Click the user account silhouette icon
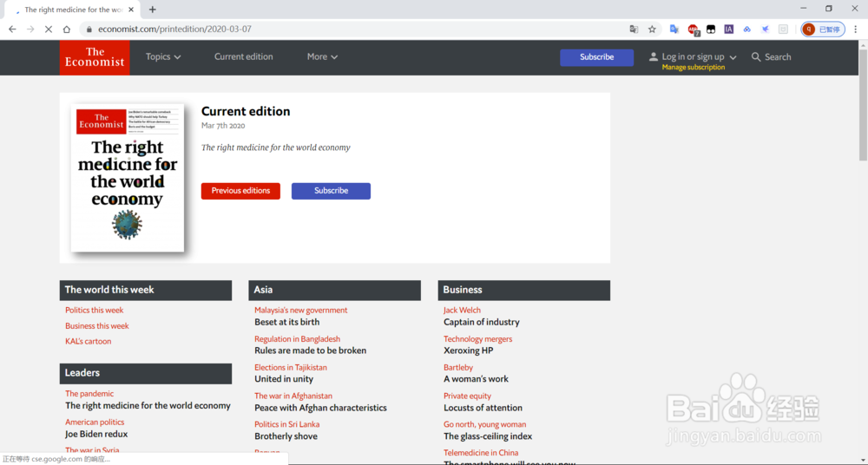 [x=654, y=57]
